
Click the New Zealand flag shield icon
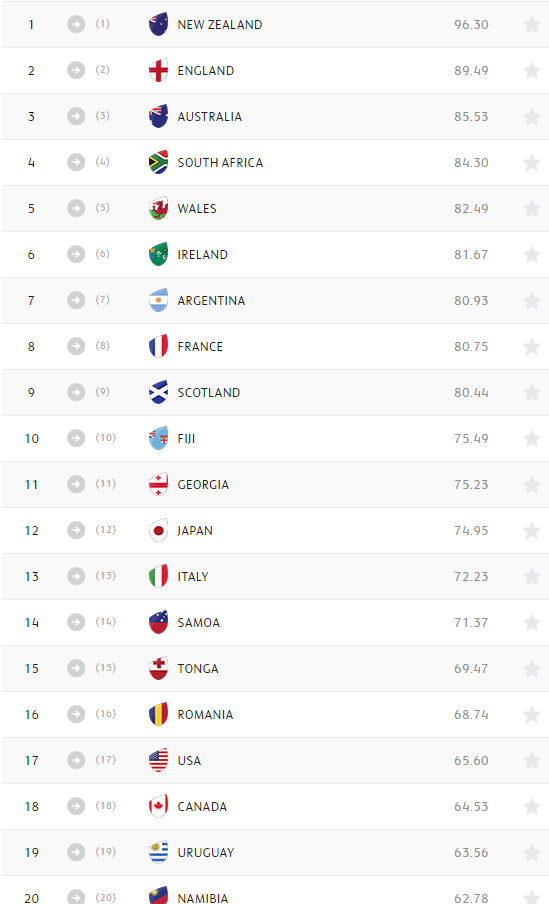(x=159, y=24)
